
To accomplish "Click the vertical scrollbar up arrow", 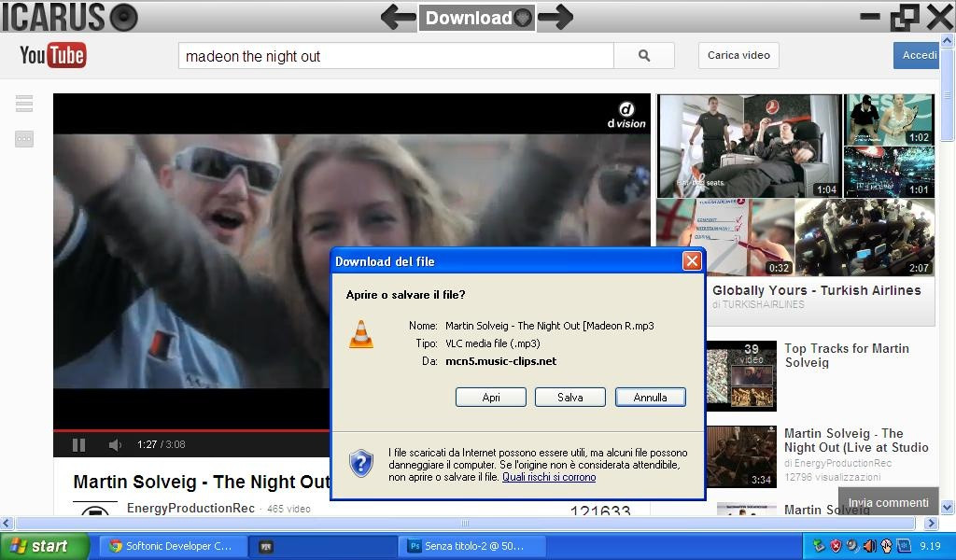I will (x=947, y=41).
